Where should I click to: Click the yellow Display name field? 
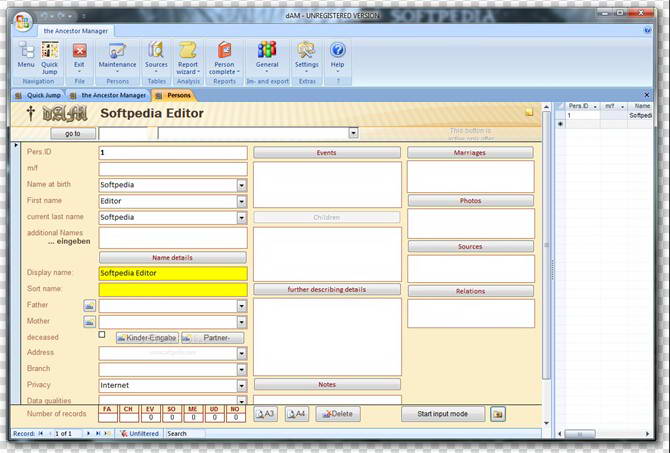[173, 273]
